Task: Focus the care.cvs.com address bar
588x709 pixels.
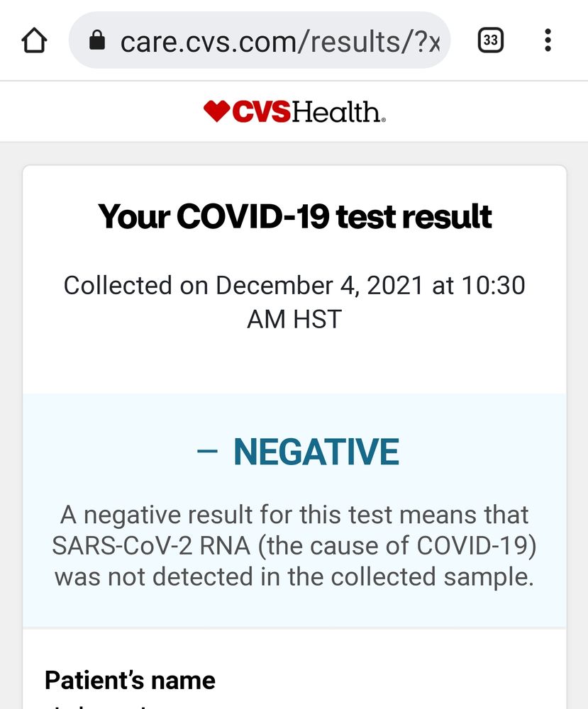Action: pos(259,40)
